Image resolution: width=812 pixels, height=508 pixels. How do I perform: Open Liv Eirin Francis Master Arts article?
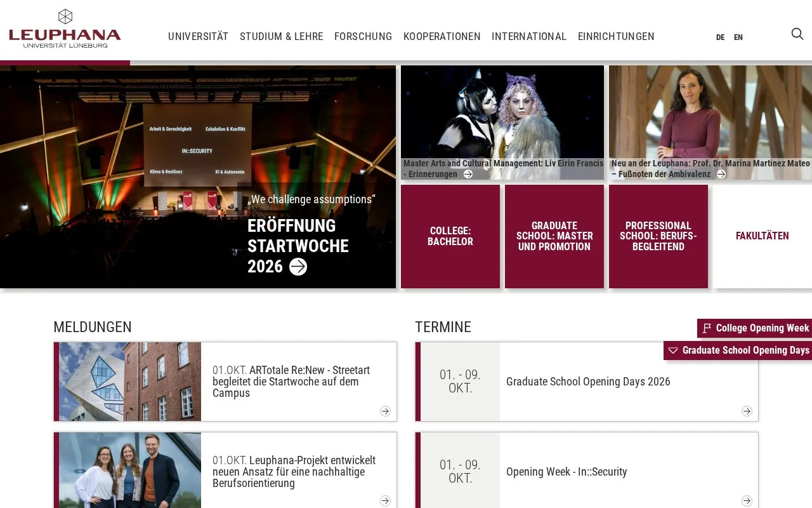[x=504, y=168]
